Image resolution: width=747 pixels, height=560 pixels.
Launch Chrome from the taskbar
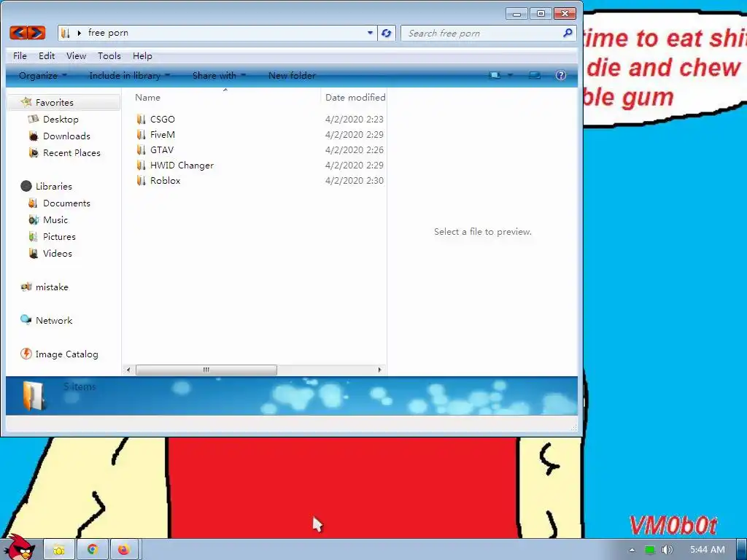pos(92,550)
